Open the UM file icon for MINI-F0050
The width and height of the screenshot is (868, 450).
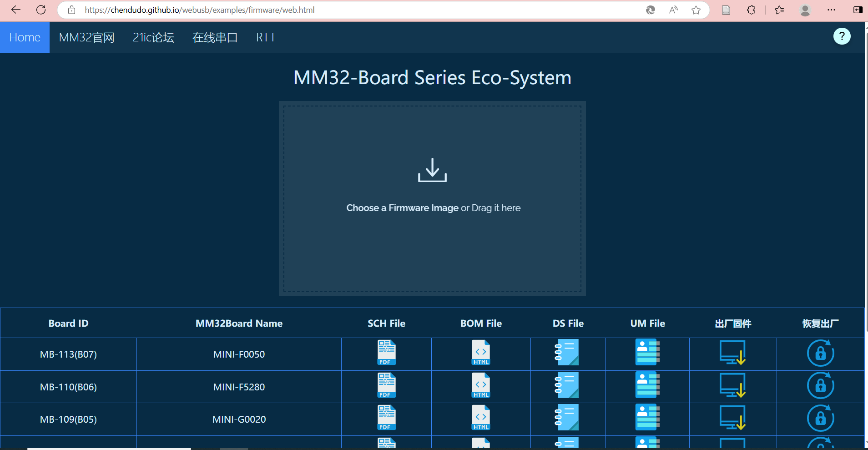[647, 353]
